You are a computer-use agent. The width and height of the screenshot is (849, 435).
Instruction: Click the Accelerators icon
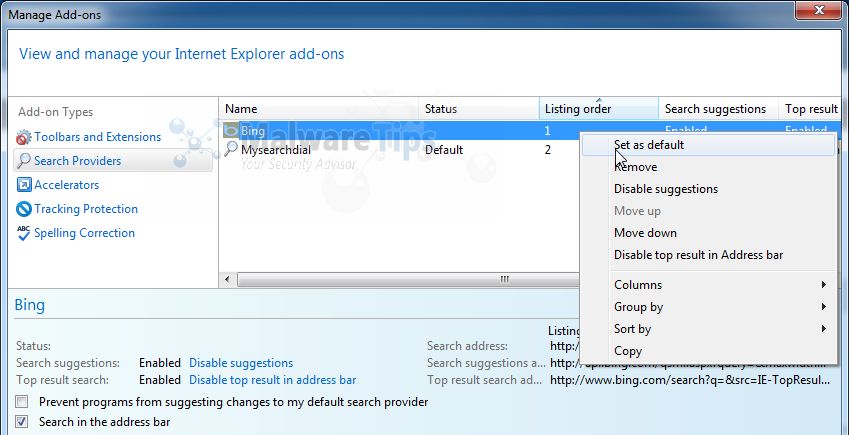coord(24,185)
